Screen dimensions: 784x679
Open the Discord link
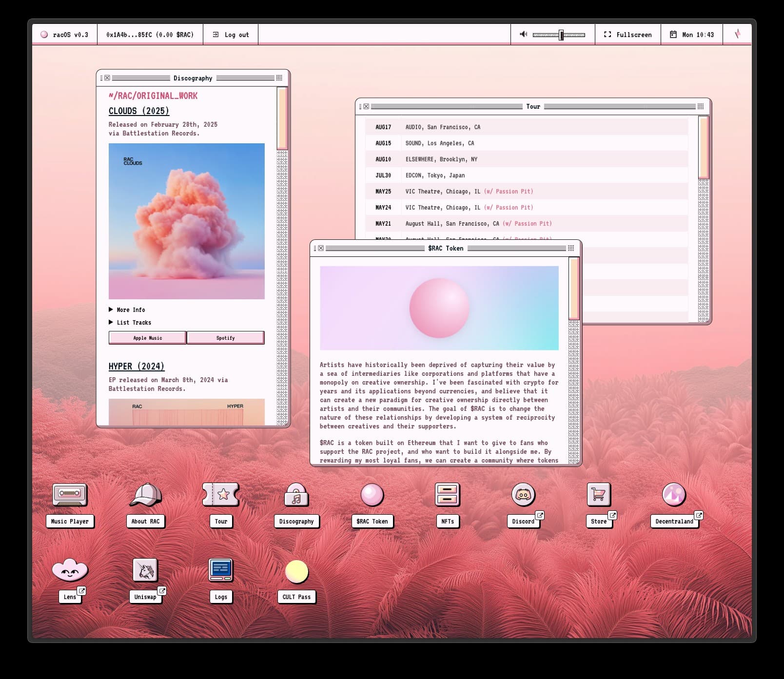click(x=523, y=495)
